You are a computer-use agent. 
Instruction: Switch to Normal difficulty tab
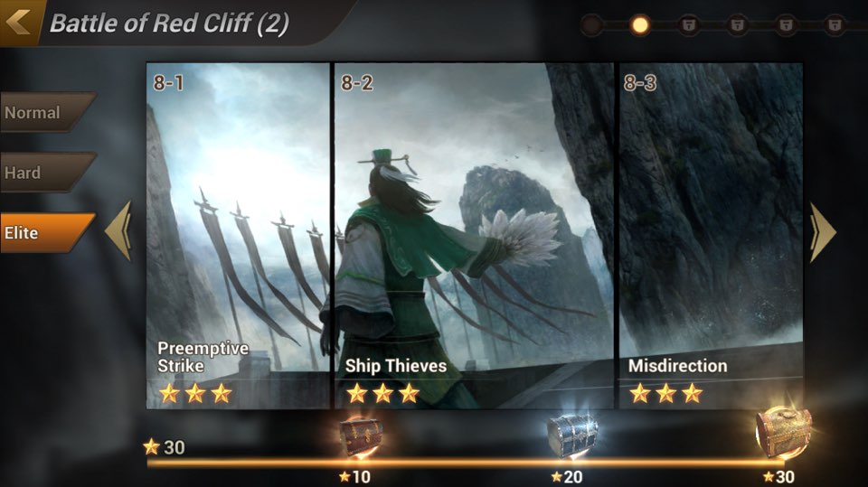tap(48, 112)
